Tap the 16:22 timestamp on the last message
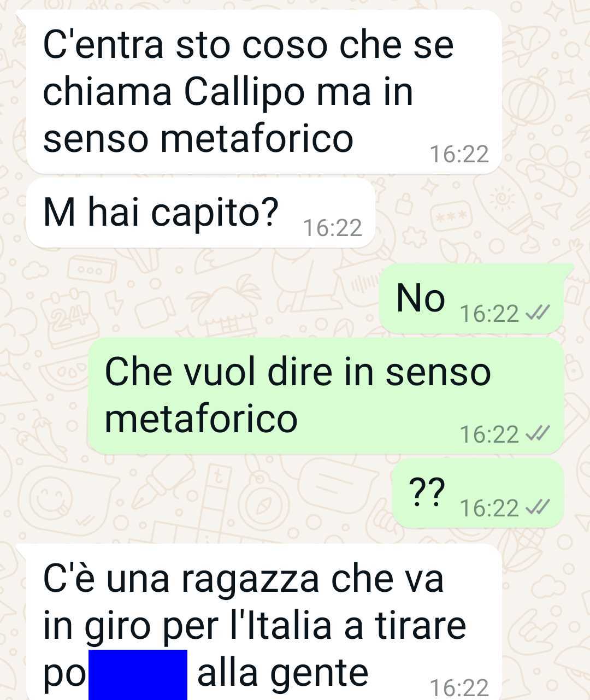Screen dimensions: 590x700 pyautogui.click(x=459, y=687)
